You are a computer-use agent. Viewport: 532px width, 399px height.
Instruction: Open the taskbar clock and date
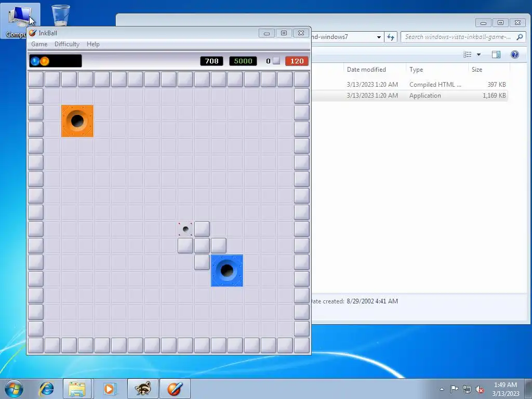click(506, 389)
